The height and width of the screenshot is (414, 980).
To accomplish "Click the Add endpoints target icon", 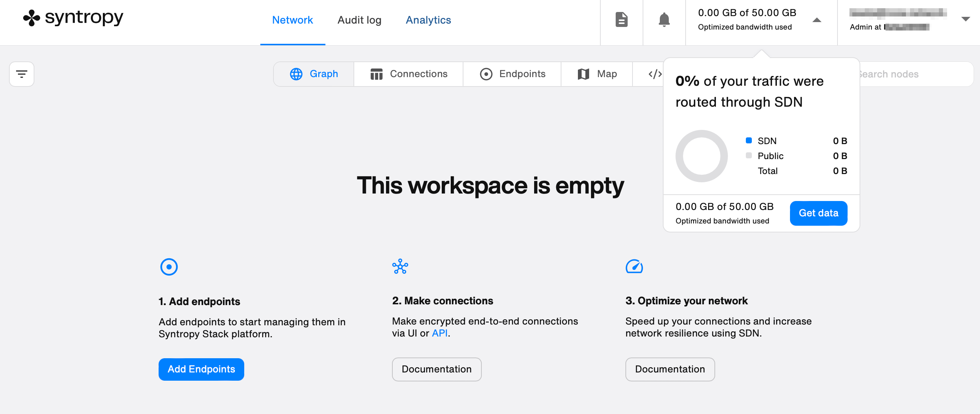I will coord(169,267).
